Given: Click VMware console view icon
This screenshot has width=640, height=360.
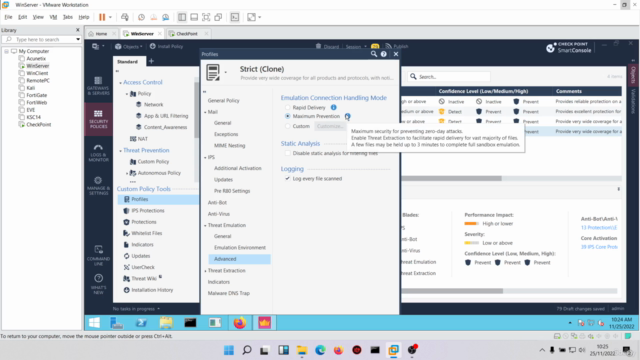Looking at the screenshot, I should coord(235,17).
